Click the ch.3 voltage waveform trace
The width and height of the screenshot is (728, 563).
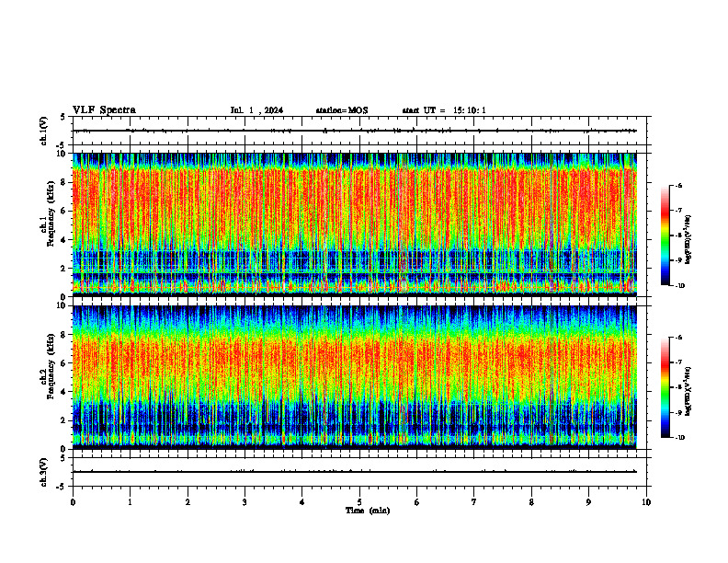coord(355,472)
